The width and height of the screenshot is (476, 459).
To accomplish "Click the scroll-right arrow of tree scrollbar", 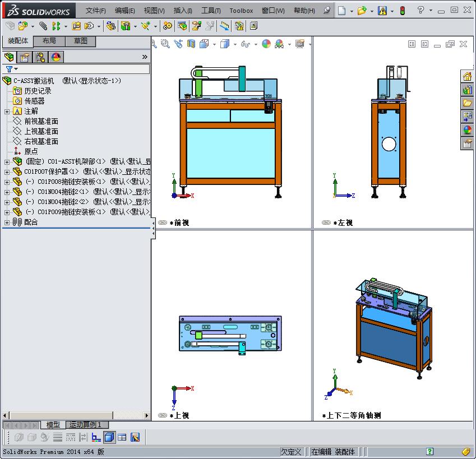I will tap(147, 415).
